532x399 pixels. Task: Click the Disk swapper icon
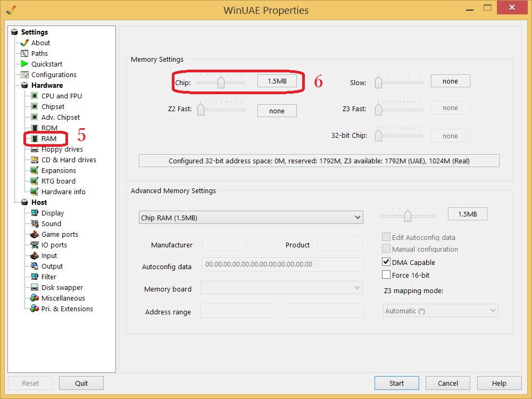point(34,287)
